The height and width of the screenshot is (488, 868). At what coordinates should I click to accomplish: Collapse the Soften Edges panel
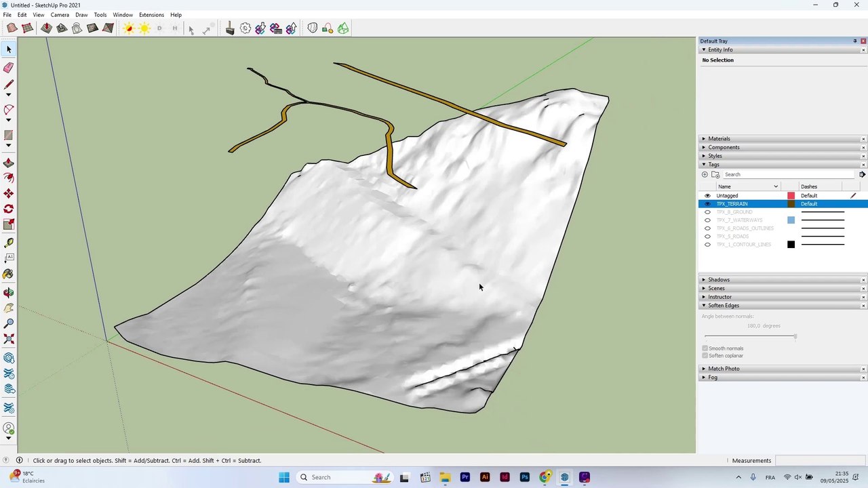(x=704, y=306)
